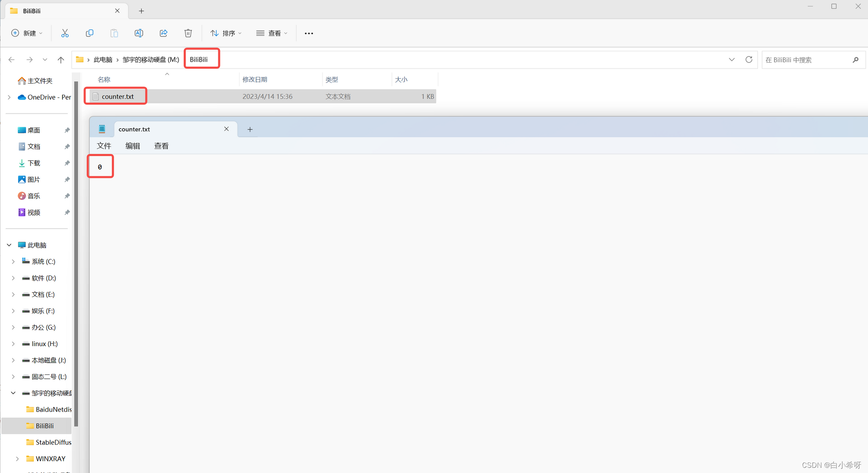Open the three-dot more options menu
Viewport: 868px width, 473px height.
point(309,33)
